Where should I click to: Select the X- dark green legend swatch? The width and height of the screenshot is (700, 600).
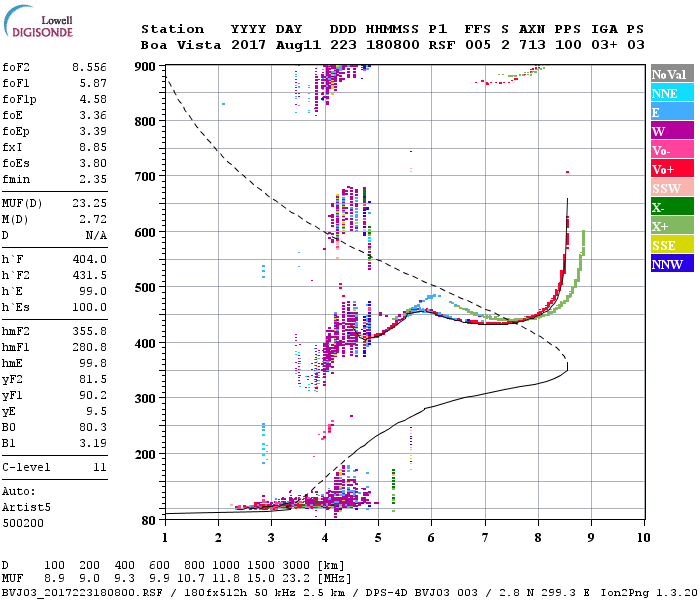[672, 207]
